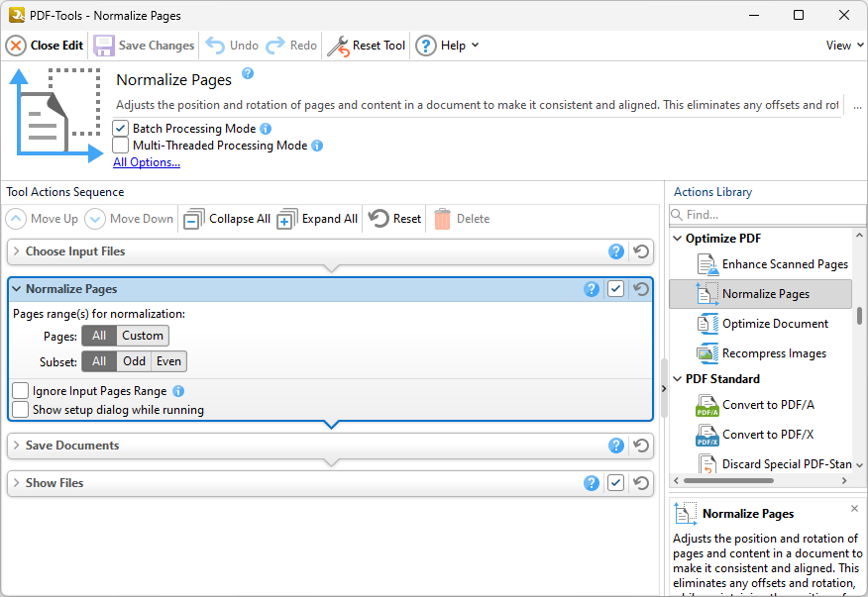Click Expand All actions

(318, 219)
